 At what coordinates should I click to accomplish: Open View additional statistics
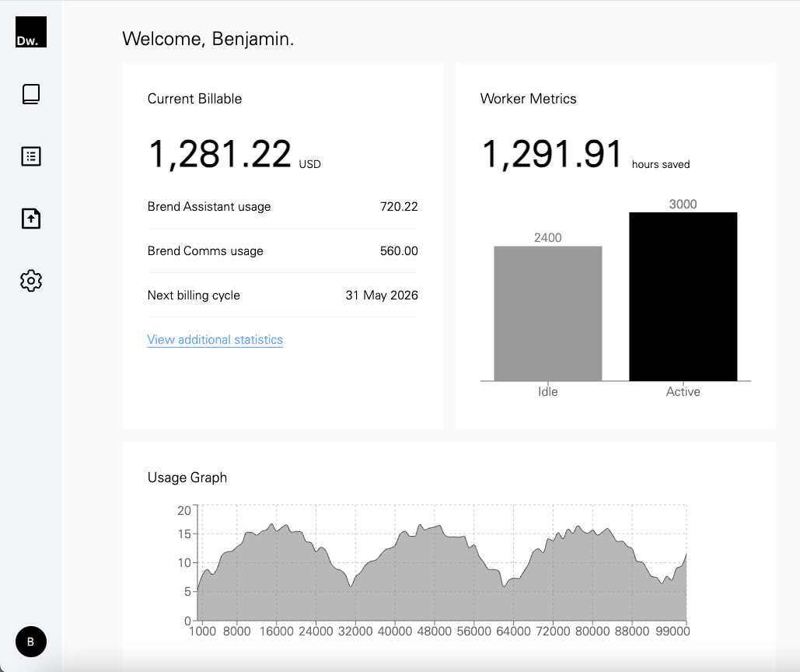[x=215, y=340]
